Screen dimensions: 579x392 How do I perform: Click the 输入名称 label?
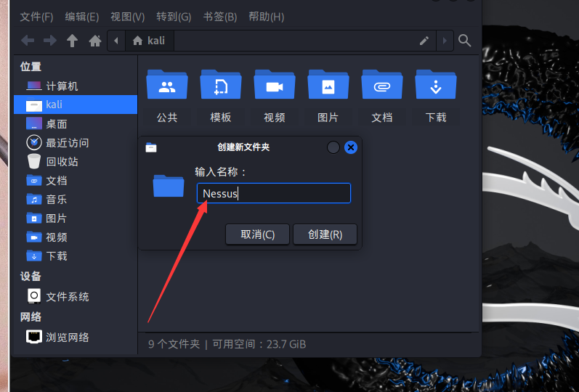tap(220, 172)
